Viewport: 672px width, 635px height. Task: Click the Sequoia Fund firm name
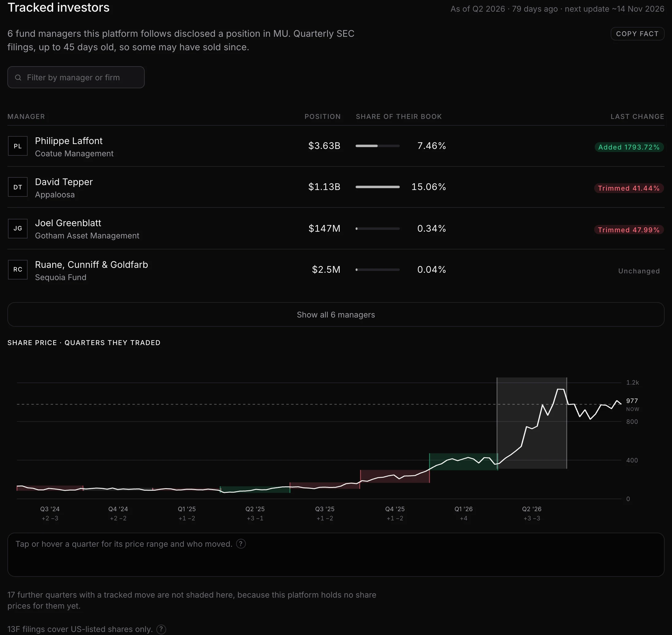[61, 277]
